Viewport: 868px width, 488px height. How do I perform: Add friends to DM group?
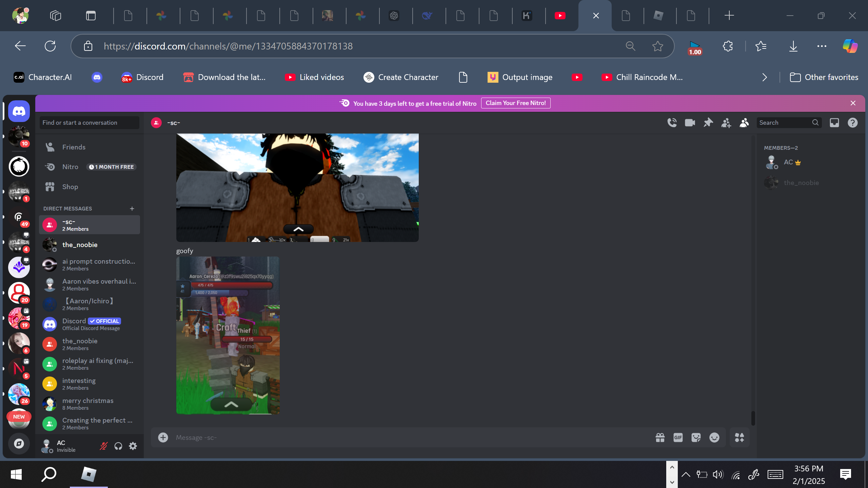click(x=726, y=123)
